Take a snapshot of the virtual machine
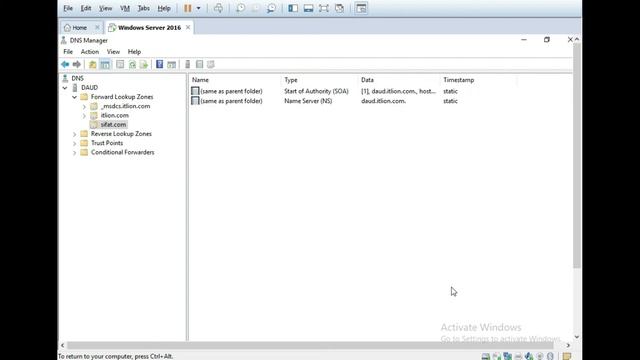The width and height of the screenshot is (640, 360). (x=241, y=8)
